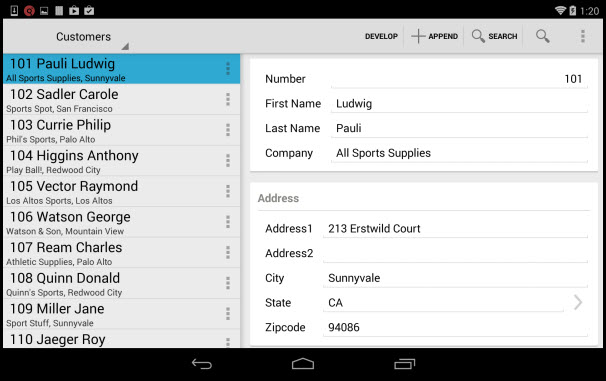
Task: Select customer 107 Ream Charles
Action: [x=121, y=252]
